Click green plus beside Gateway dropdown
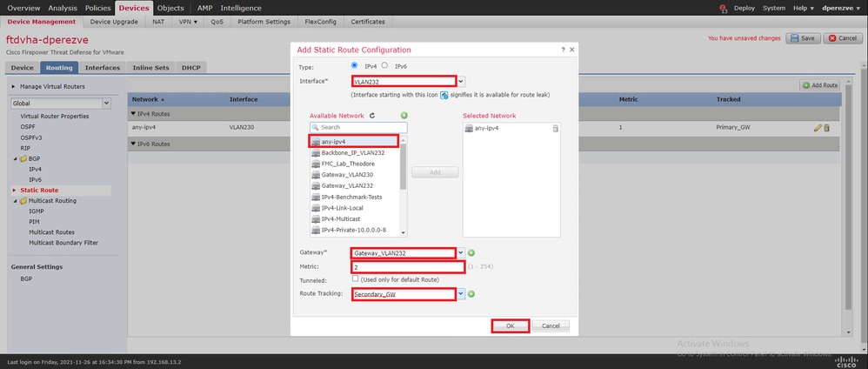The height and width of the screenshot is (369, 868). pos(471,252)
